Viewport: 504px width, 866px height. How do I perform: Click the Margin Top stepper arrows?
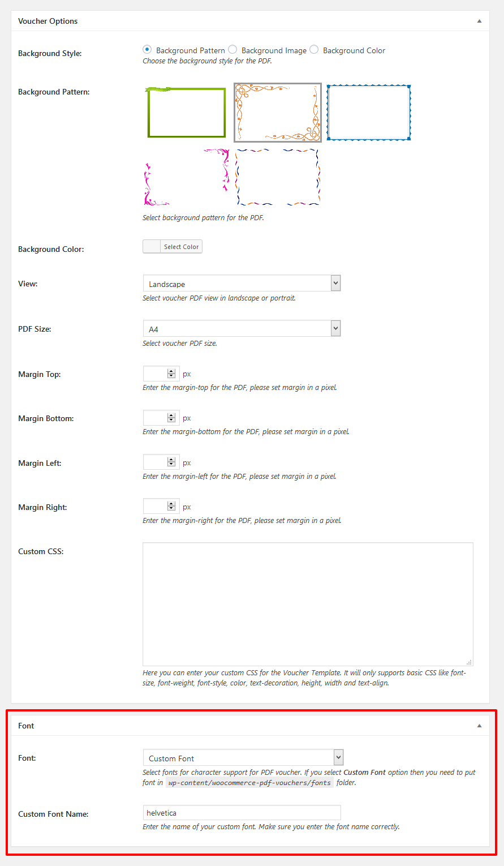click(171, 374)
